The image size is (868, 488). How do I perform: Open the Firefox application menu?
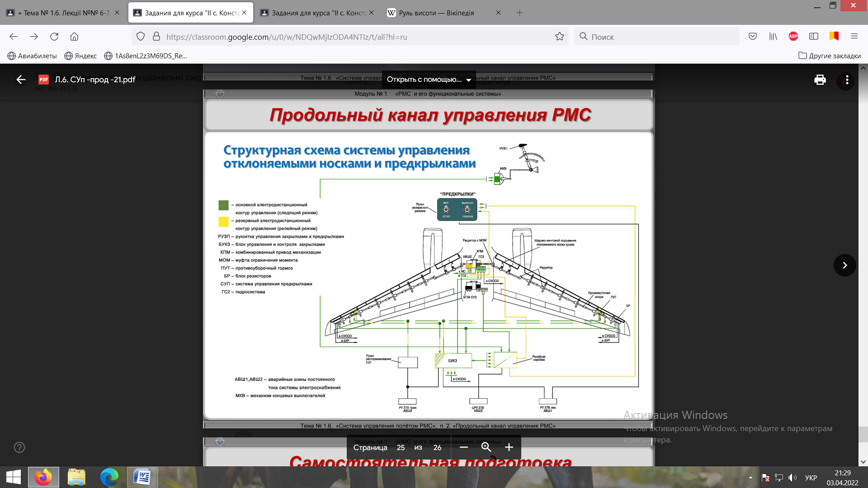854,37
